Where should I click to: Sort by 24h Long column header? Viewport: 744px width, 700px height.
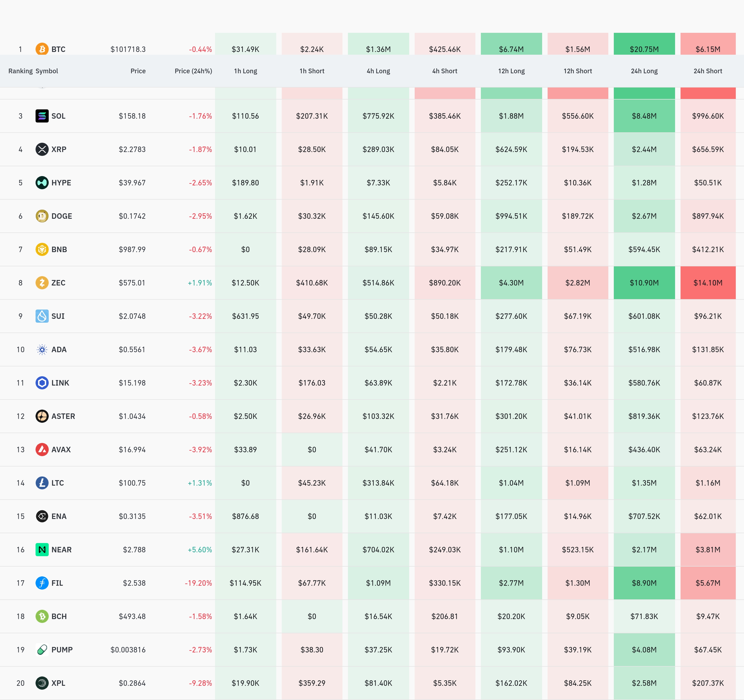click(644, 71)
